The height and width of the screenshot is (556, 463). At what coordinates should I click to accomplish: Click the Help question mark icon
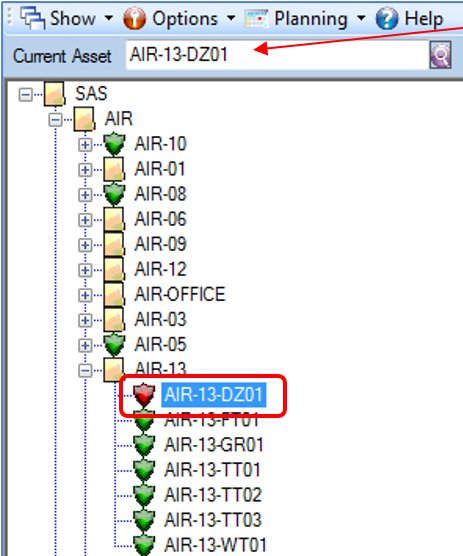click(387, 18)
